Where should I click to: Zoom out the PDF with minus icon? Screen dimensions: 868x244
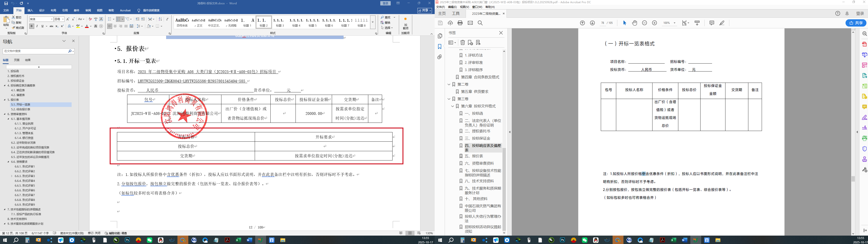[644, 23]
